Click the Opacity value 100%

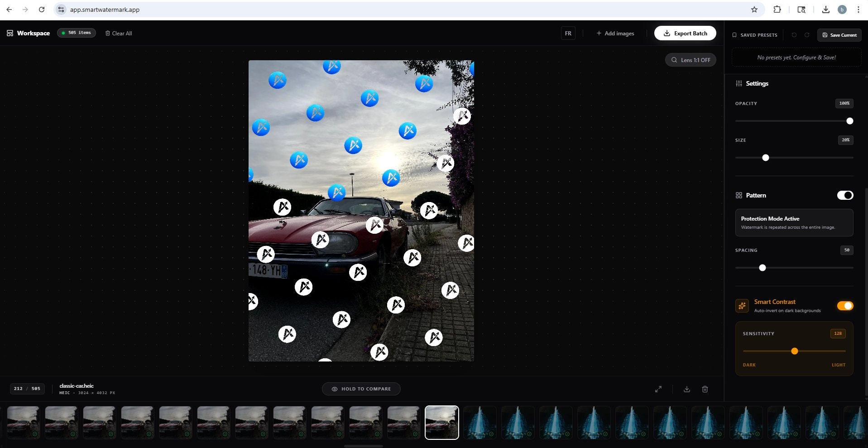pyautogui.click(x=844, y=103)
